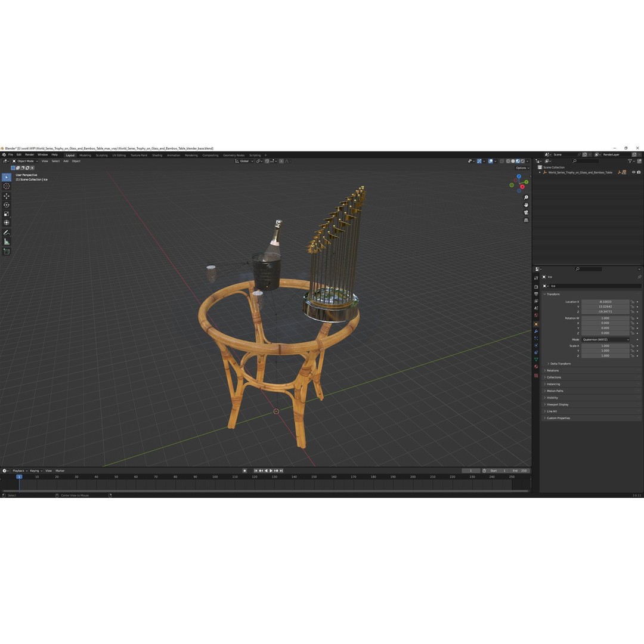The height and width of the screenshot is (644, 644).
Task: Toggle proportional editing in header
Action: 281,162
